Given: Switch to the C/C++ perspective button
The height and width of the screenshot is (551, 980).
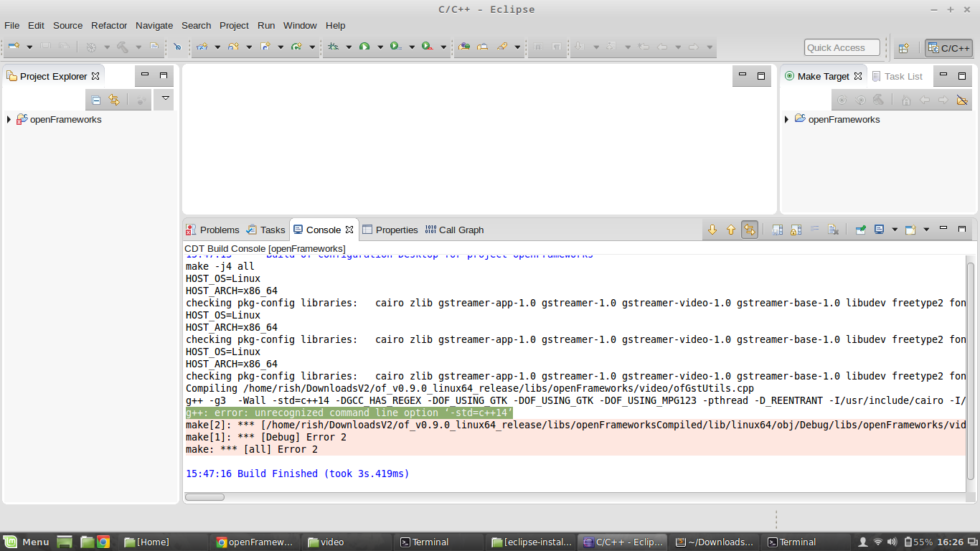Looking at the screenshot, I should pyautogui.click(x=948, y=48).
